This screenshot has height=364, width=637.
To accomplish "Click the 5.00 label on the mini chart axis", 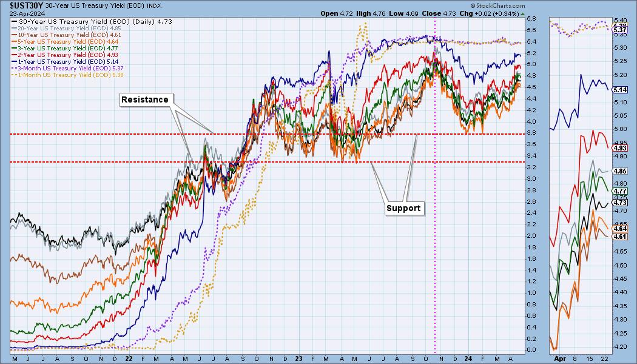I will click(620, 129).
